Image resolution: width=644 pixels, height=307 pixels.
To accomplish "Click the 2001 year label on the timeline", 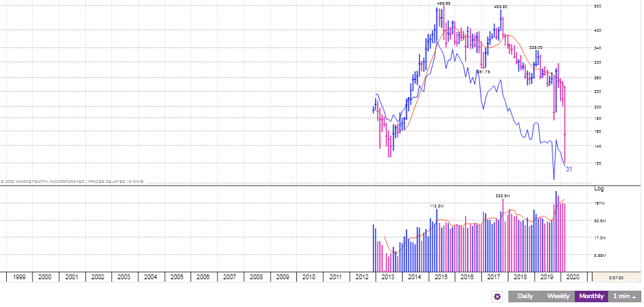I will pos(71,277).
